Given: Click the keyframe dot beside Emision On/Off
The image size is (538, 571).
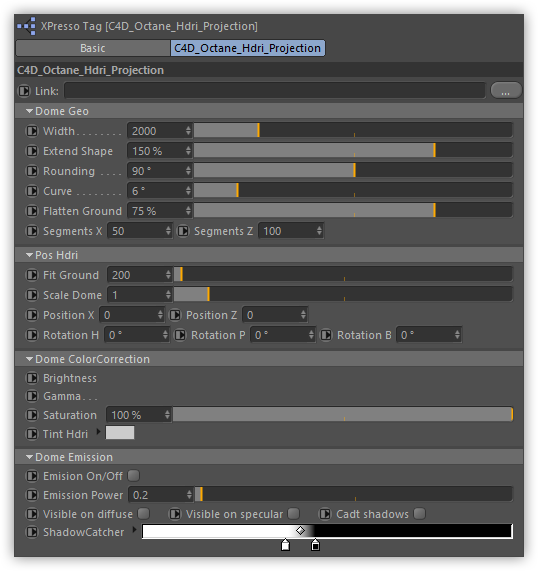Looking at the screenshot, I should tap(32, 476).
